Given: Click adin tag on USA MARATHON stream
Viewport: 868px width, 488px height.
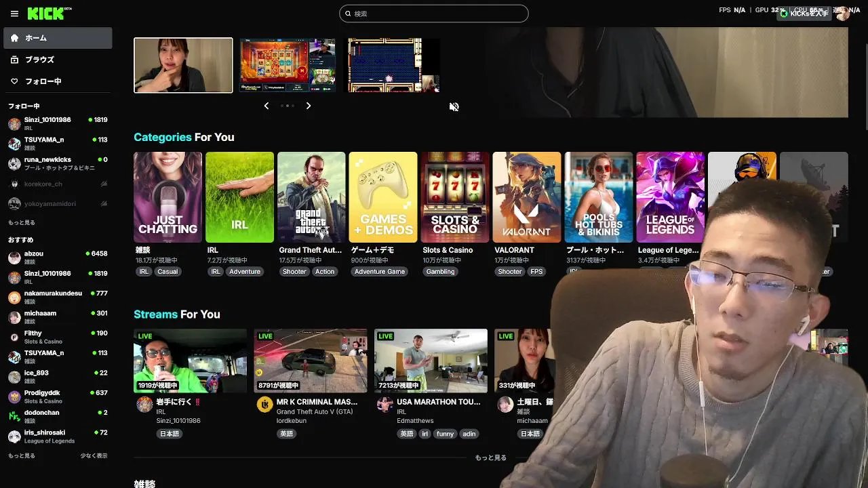Looking at the screenshot, I should pos(469,434).
